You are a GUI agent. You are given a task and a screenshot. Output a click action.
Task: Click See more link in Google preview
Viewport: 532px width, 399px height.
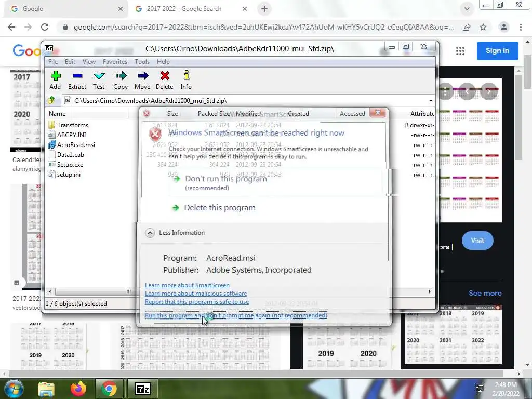point(485,293)
